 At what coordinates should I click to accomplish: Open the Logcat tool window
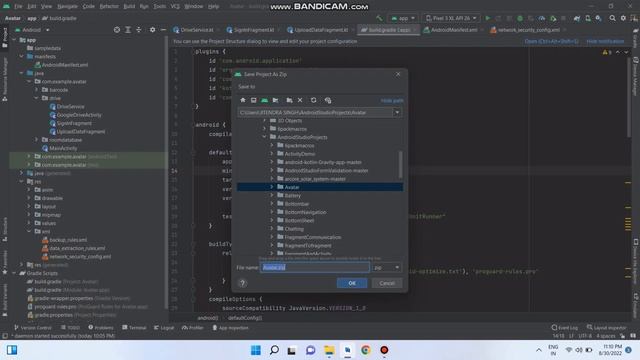[x=164, y=327]
